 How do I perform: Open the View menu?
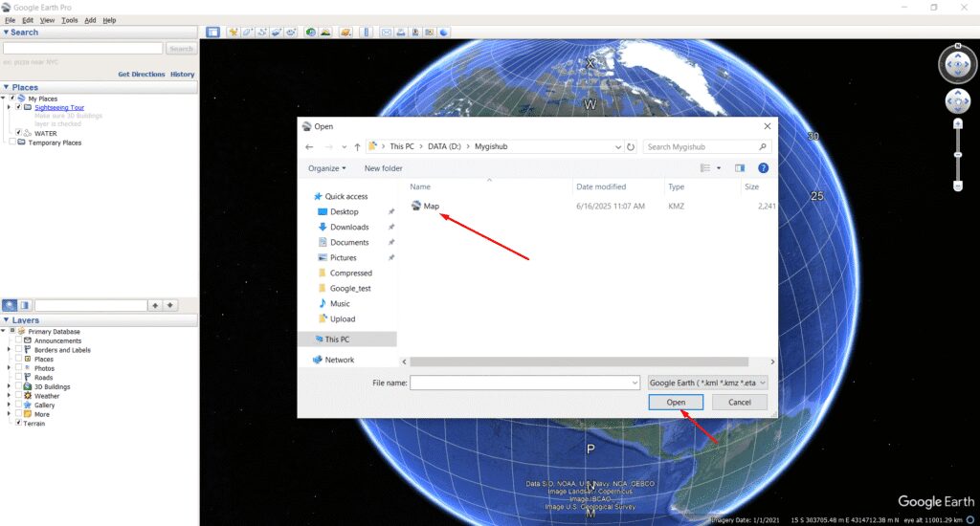tap(47, 20)
